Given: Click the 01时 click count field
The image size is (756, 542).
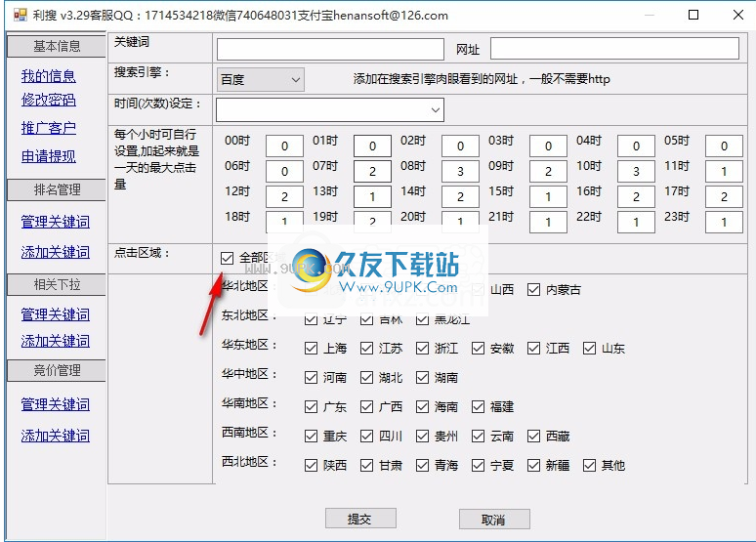Looking at the screenshot, I should click(x=372, y=146).
